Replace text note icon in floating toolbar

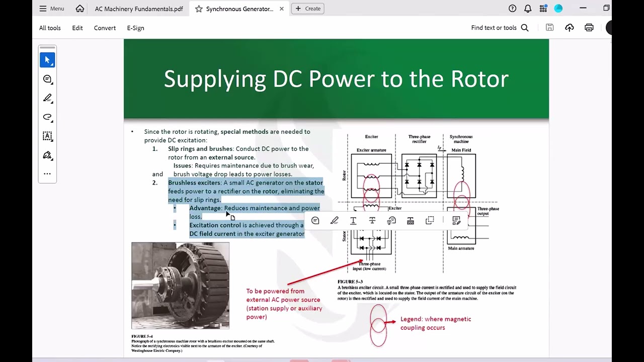[391, 221]
